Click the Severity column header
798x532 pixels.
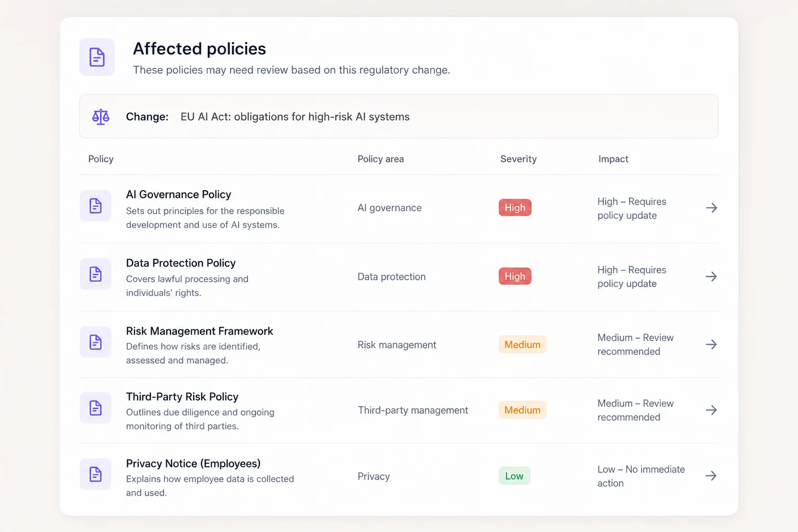(518, 159)
